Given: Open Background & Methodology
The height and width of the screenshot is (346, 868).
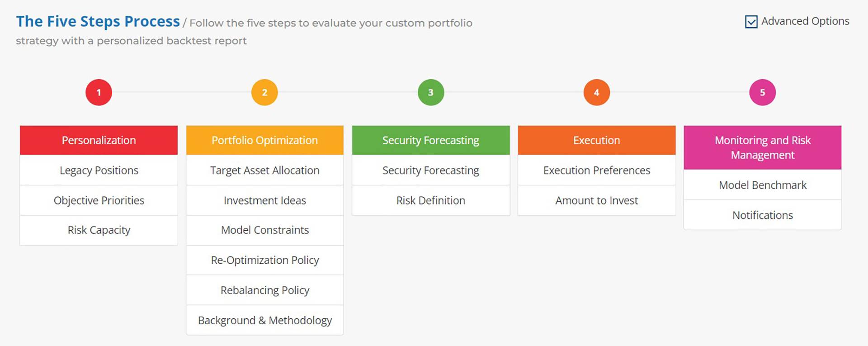Looking at the screenshot, I should click(x=264, y=320).
